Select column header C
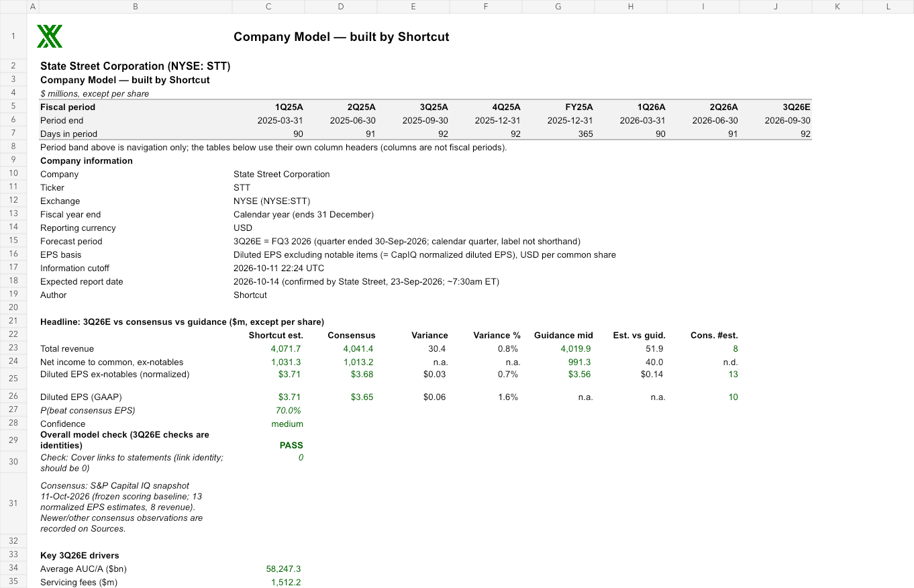The image size is (914, 588). [x=268, y=6]
